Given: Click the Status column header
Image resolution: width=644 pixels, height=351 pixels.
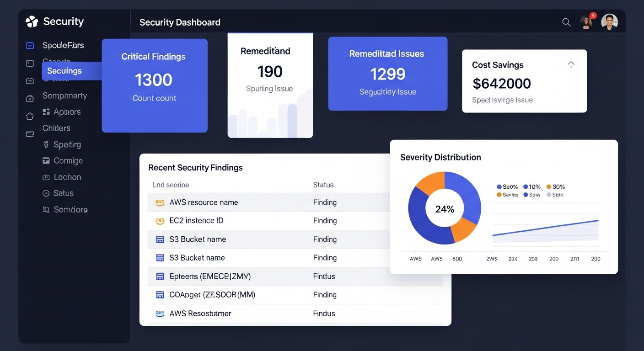Looking at the screenshot, I should click(323, 185).
